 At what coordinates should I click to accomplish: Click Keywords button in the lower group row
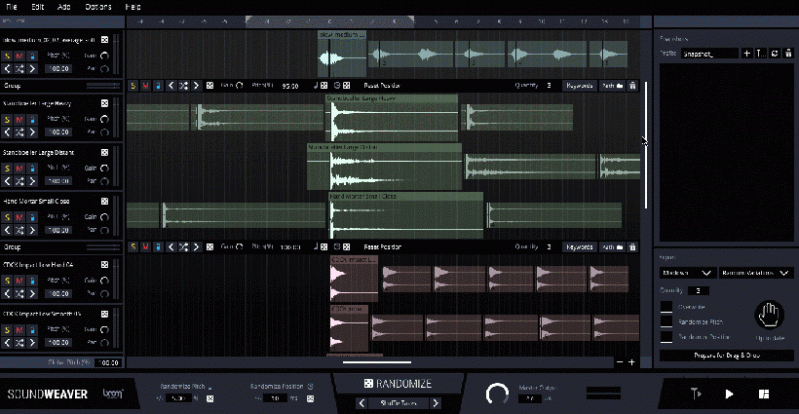tap(580, 247)
